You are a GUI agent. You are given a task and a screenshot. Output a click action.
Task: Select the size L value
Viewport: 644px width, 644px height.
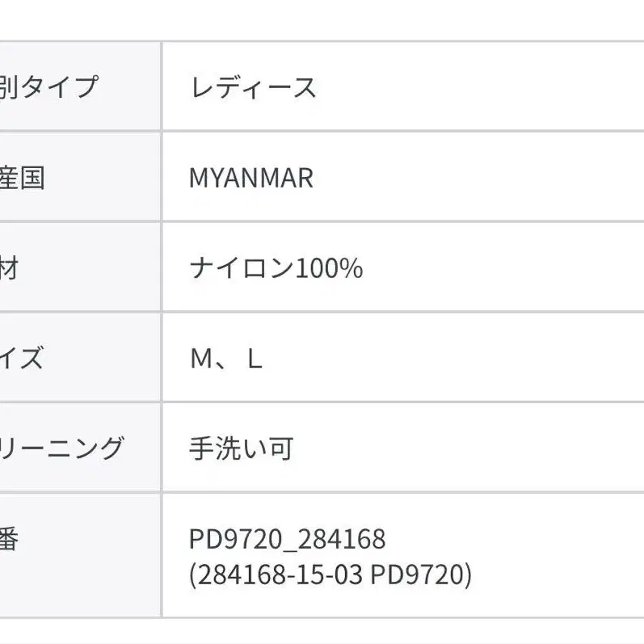point(255,358)
